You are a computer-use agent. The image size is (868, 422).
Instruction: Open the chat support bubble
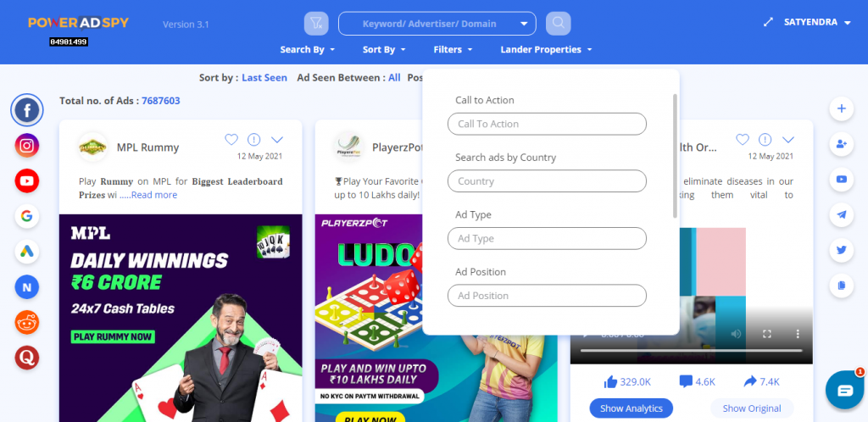point(845,390)
